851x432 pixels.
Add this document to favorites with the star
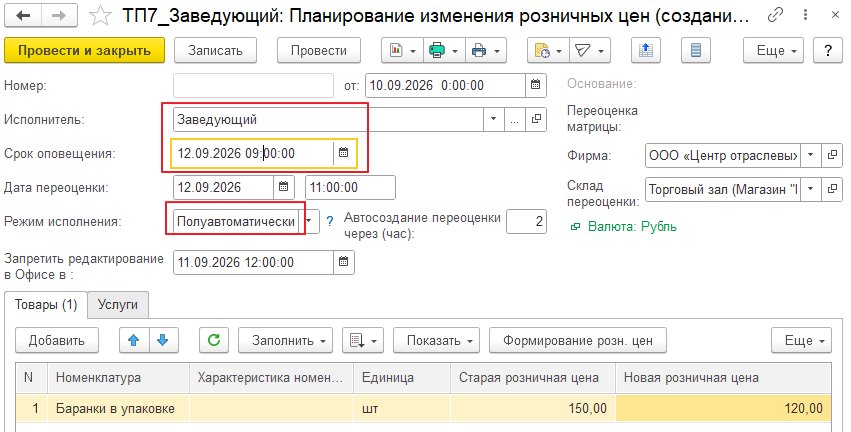coord(100,16)
